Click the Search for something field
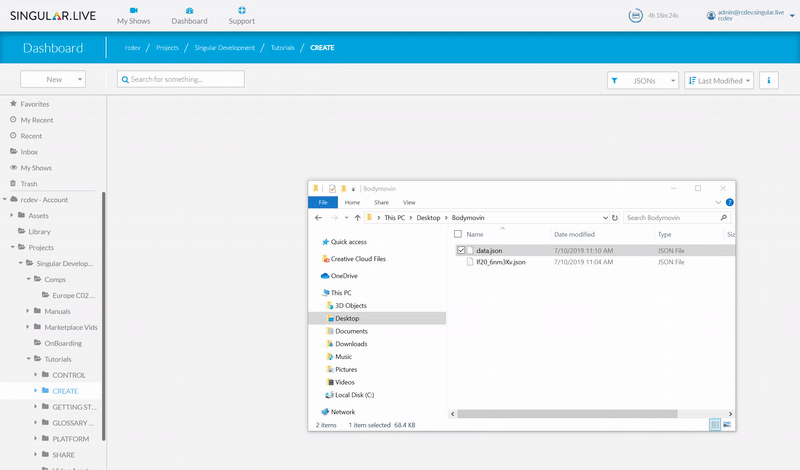 pyautogui.click(x=181, y=79)
